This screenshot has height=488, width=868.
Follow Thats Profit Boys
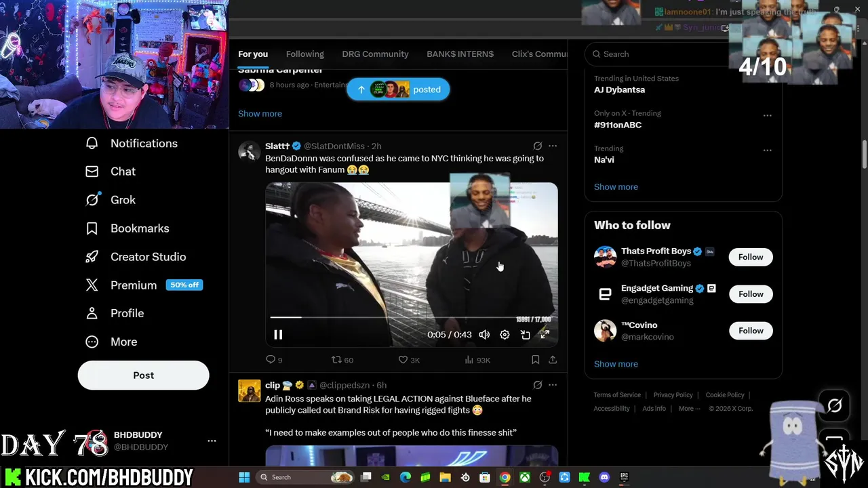751,257
